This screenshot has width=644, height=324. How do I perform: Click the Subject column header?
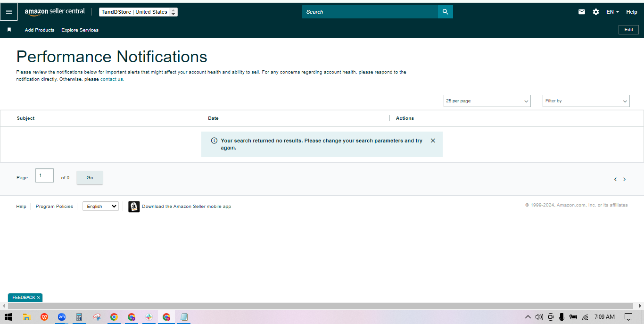pos(25,118)
